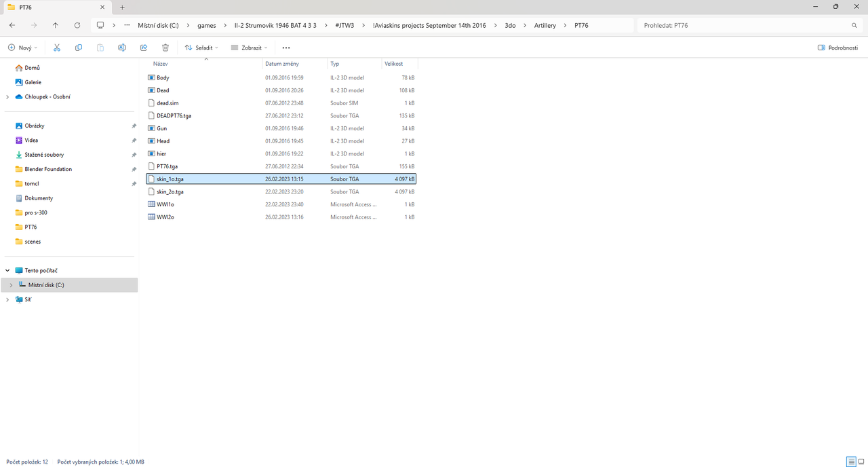
Task: Click the Delete trash icon
Action: tap(165, 48)
